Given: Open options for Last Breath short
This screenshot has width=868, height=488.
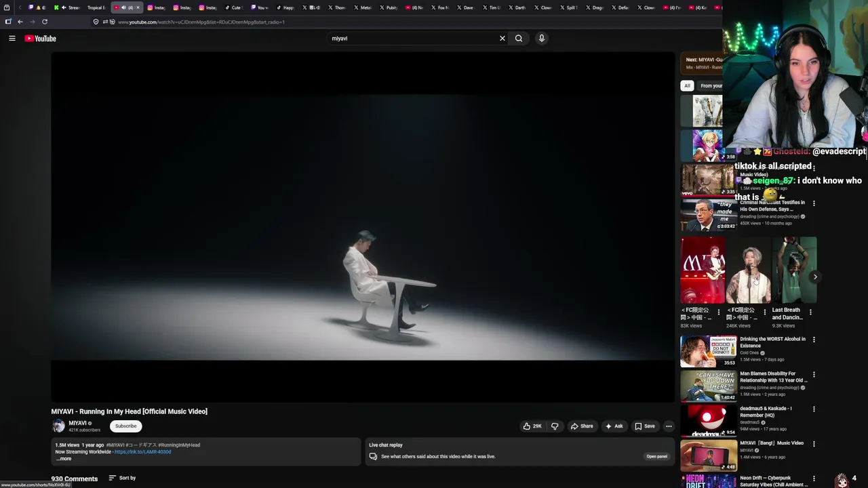Looking at the screenshot, I should (x=810, y=312).
